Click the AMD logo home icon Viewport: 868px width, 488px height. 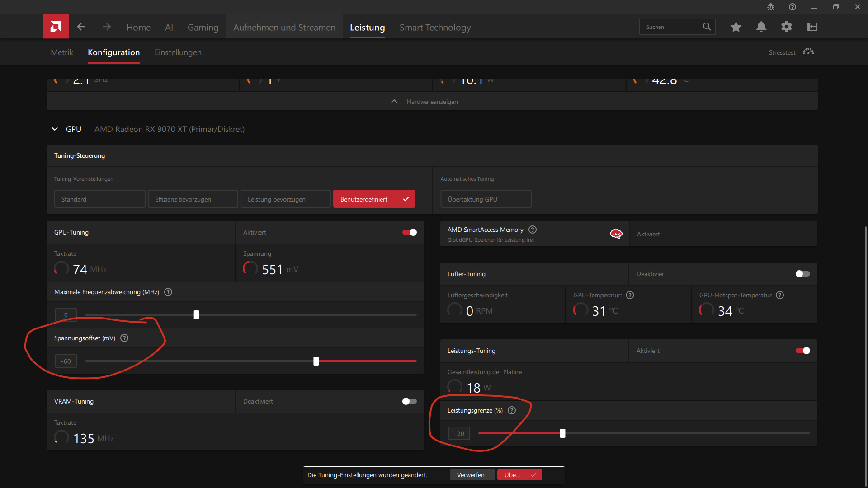(x=56, y=27)
